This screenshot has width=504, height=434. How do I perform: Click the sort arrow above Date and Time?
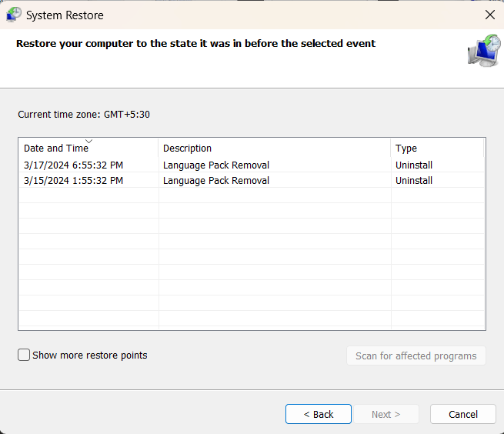pyautogui.click(x=88, y=142)
